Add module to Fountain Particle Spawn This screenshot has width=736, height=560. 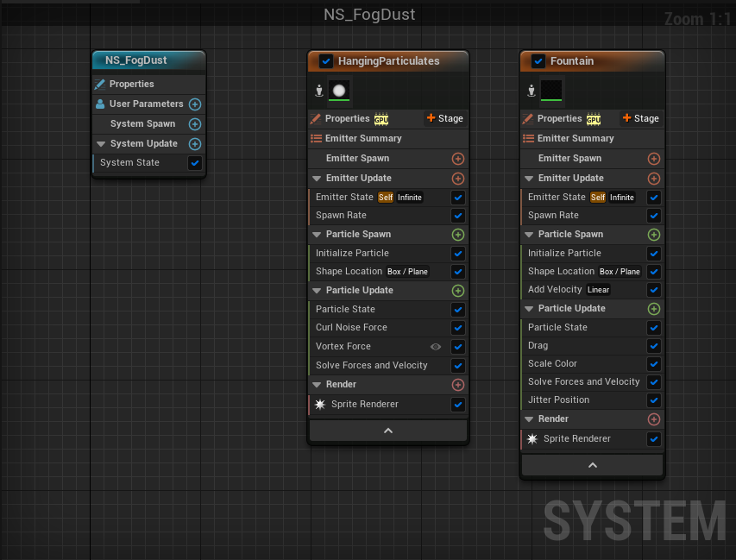(x=653, y=235)
